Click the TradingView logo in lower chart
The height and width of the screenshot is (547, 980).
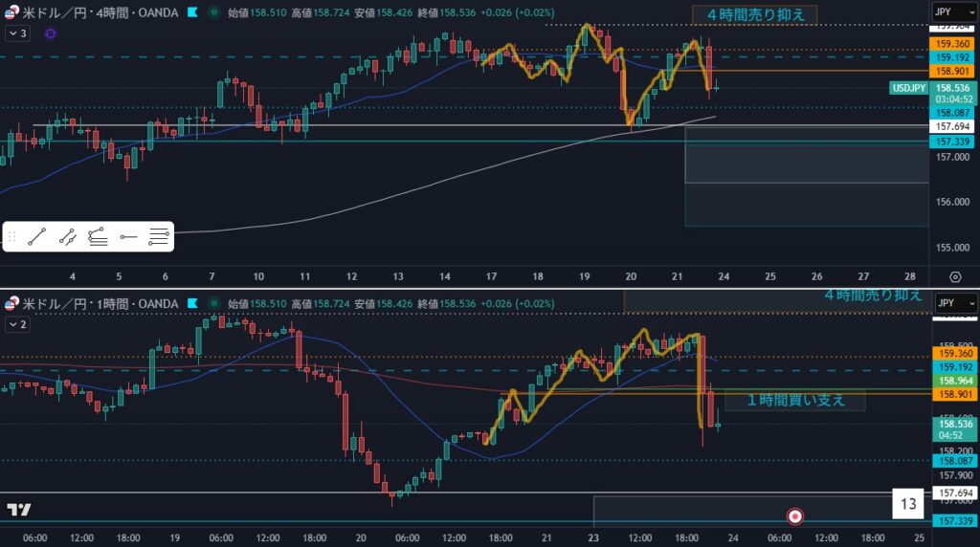(18, 510)
